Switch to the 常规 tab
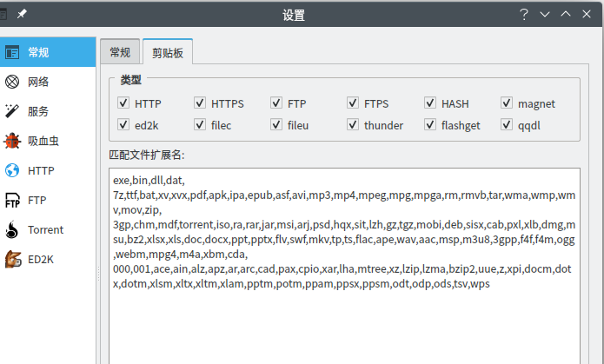The width and height of the screenshot is (604, 364). coord(120,52)
